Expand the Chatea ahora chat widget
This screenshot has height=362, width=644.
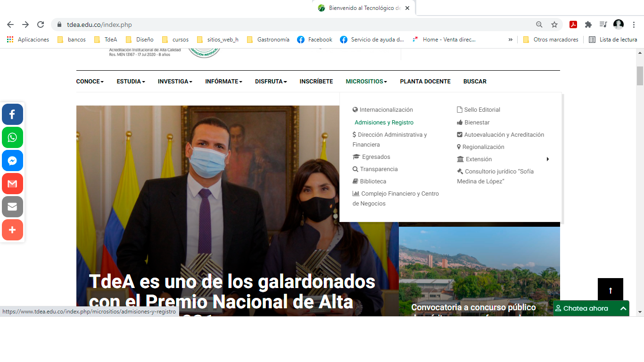tap(623, 308)
